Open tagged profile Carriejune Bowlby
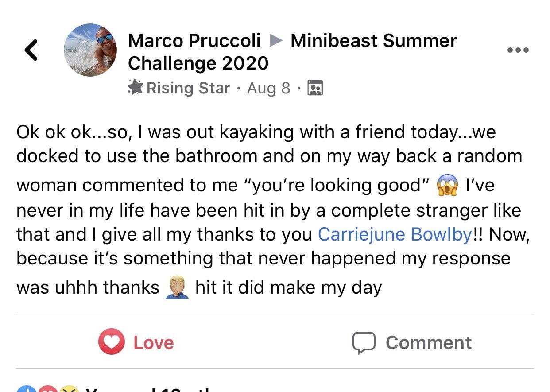 click(395, 234)
